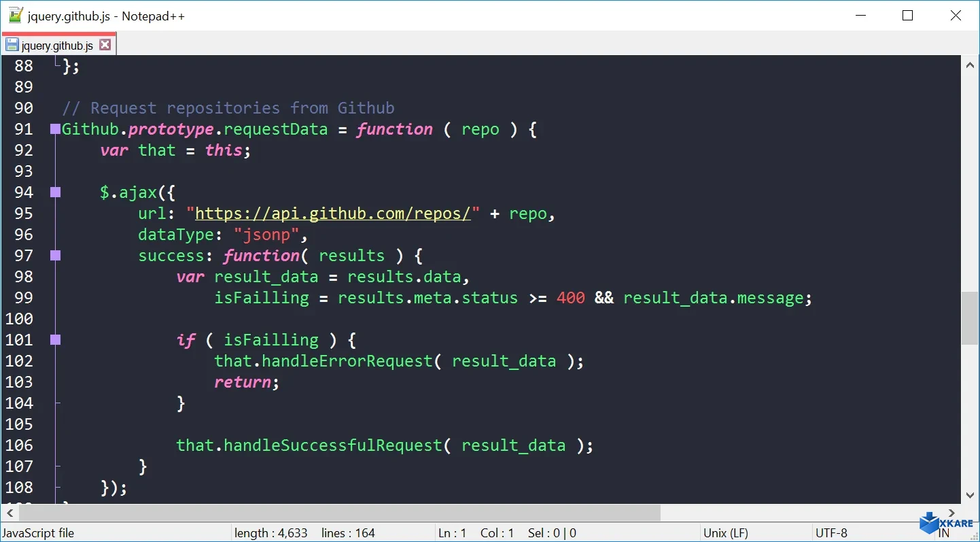Click the purple bookmark marker beside line 91
Screen dimensions: 980x542
[x=55, y=128]
